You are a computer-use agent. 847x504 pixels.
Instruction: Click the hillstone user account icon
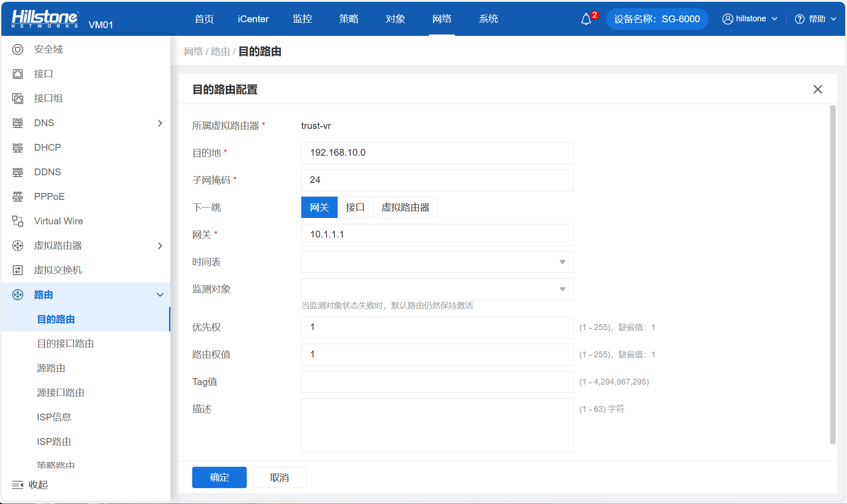pos(727,19)
